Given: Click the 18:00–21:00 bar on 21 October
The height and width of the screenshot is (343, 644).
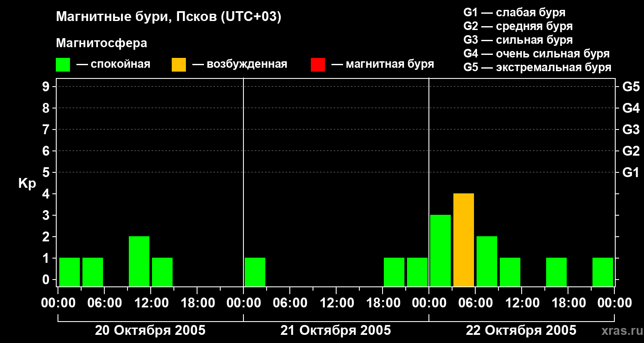Looking at the screenshot, I should pos(394,272).
